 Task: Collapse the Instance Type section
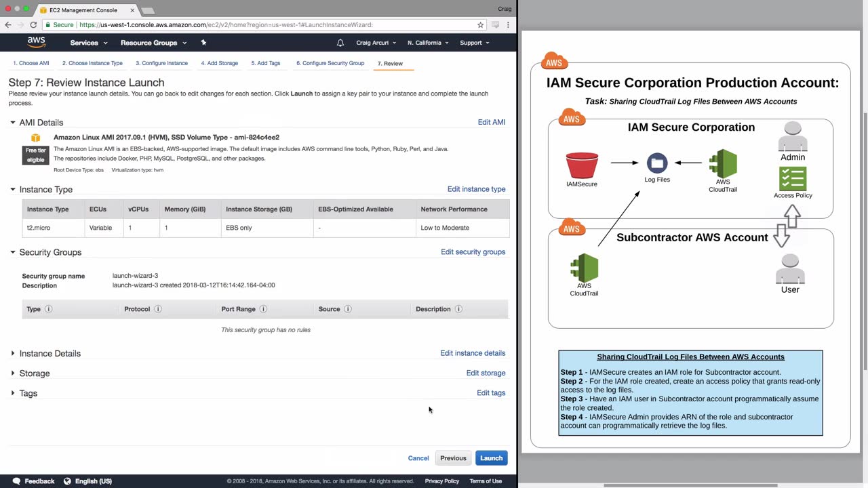(13, 190)
